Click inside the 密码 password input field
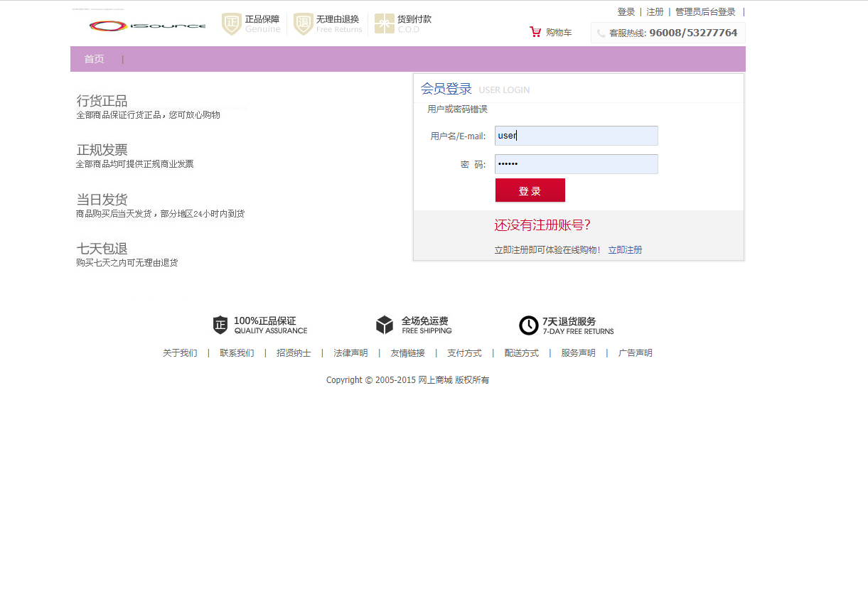Image resolution: width=868 pixels, height=604 pixels. pyautogui.click(x=576, y=164)
